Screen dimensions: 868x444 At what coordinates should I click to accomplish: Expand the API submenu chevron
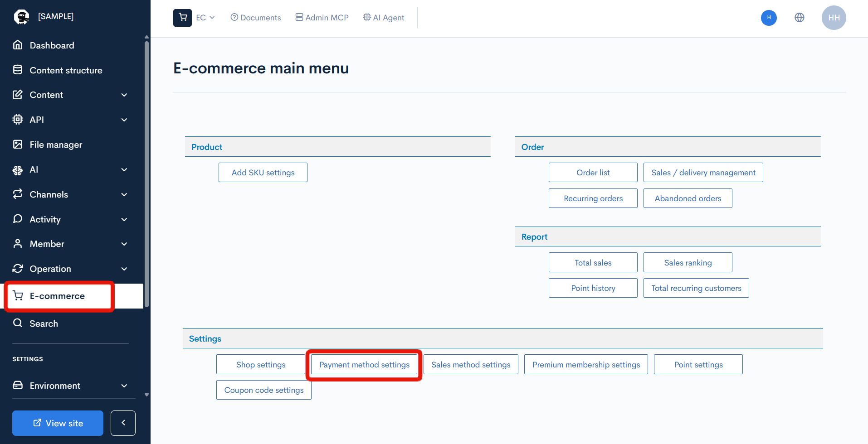(x=124, y=120)
